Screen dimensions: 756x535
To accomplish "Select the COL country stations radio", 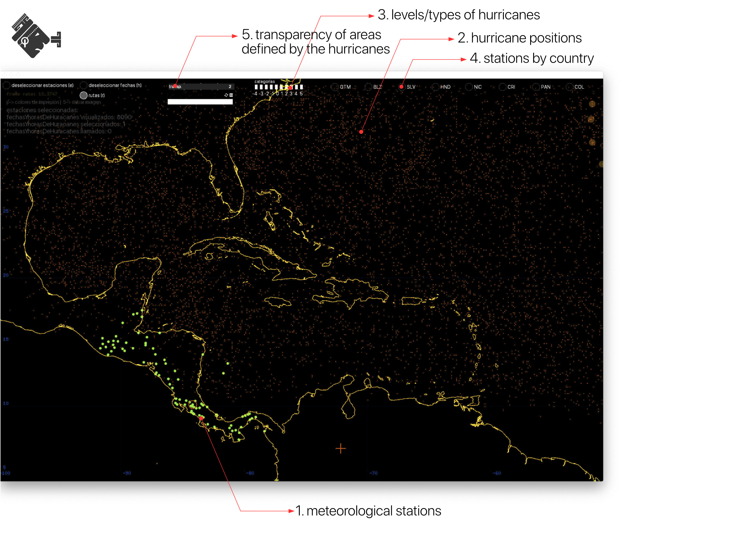I will 569,87.
